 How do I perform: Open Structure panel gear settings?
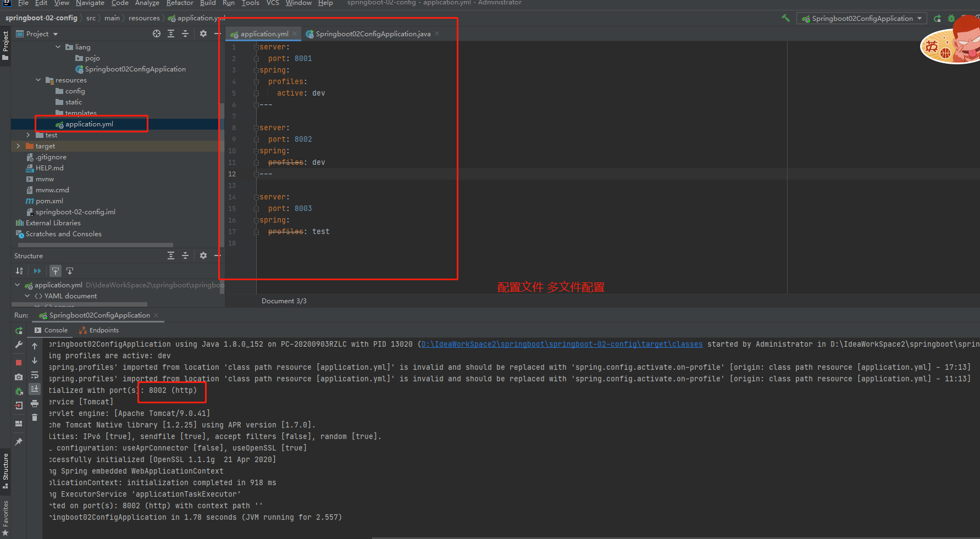click(203, 255)
